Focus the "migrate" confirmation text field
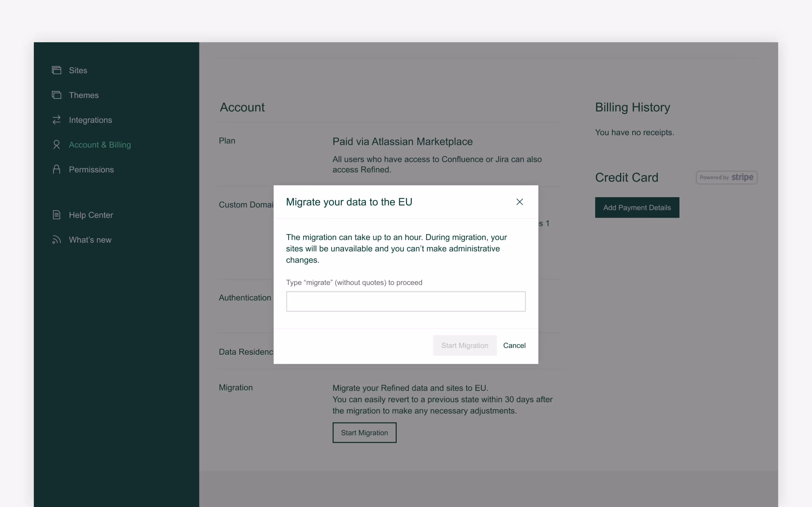The height and width of the screenshot is (507, 812). click(x=405, y=301)
